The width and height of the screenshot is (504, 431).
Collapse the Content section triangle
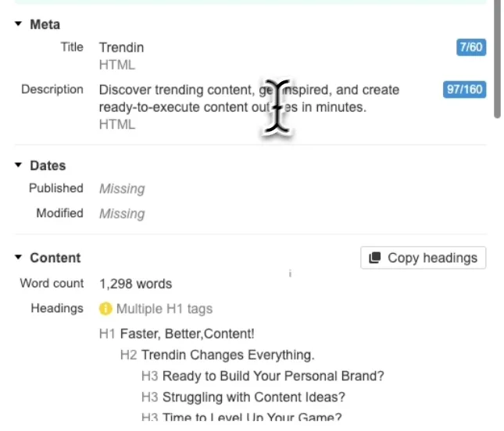click(18, 257)
